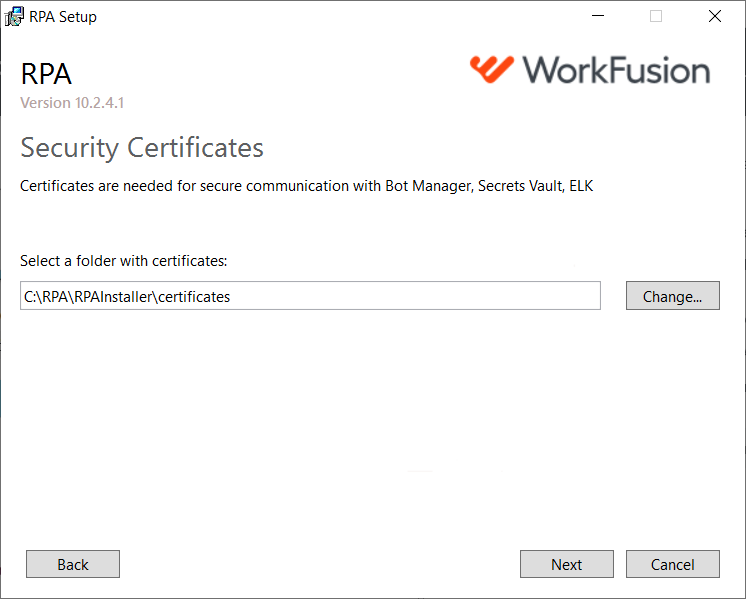Click the 'Select a folder with certificates' label
Image resolution: width=746 pixels, height=599 pixels.
coord(124,261)
